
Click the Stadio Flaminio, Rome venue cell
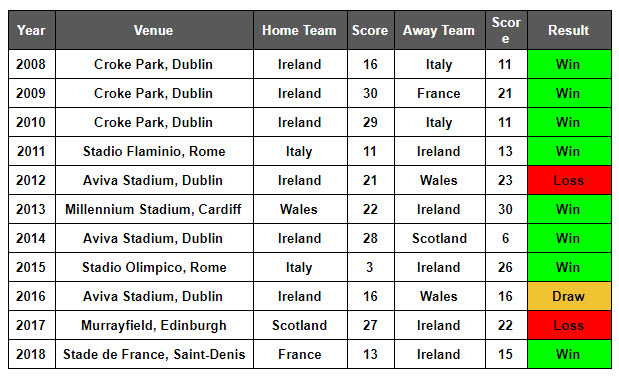(154, 151)
